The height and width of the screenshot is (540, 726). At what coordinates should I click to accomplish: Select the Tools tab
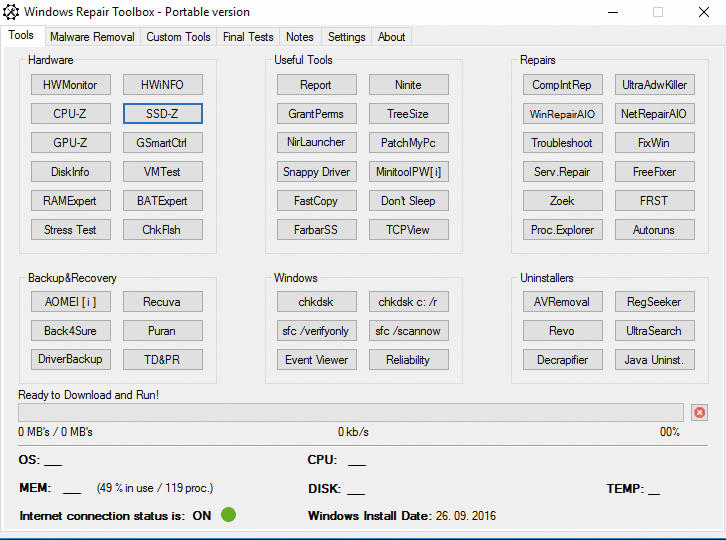[21, 35]
